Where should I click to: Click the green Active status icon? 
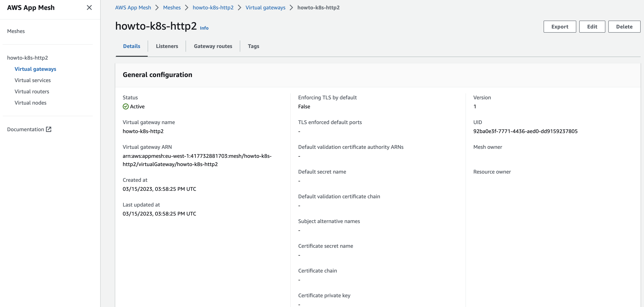click(126, 106)
